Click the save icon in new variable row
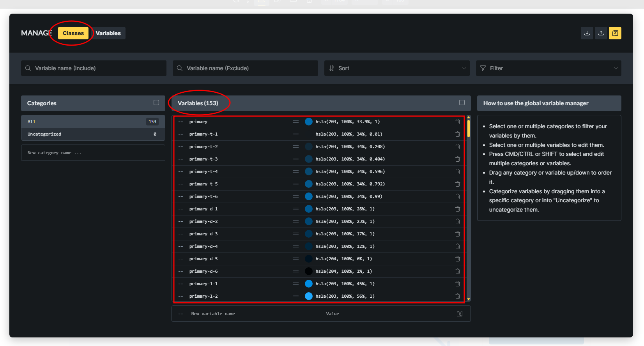 (460, 314)
